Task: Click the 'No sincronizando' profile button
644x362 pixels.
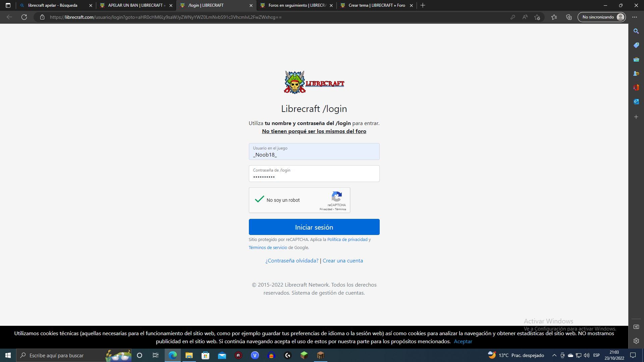Action: point(602,17)
